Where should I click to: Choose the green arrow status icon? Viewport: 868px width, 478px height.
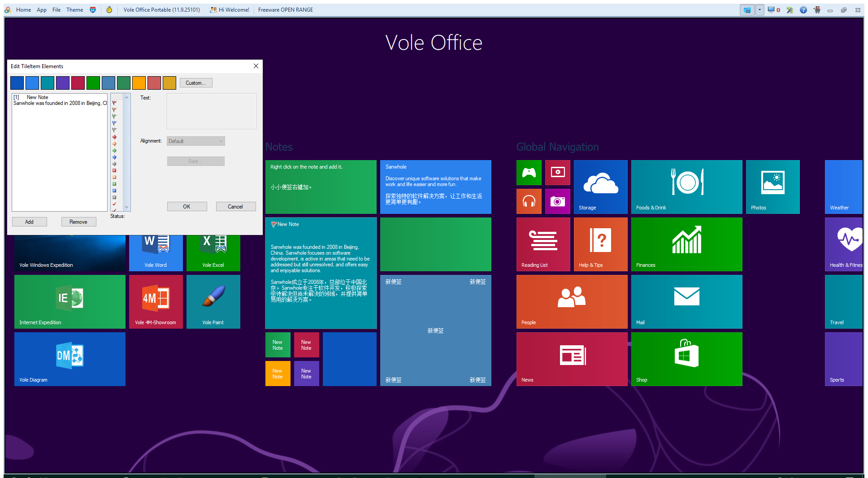[114, 151]
